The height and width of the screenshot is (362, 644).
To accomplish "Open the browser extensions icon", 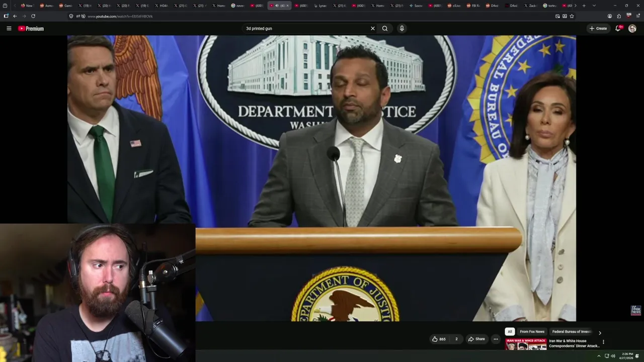I will tap(619, 16).
